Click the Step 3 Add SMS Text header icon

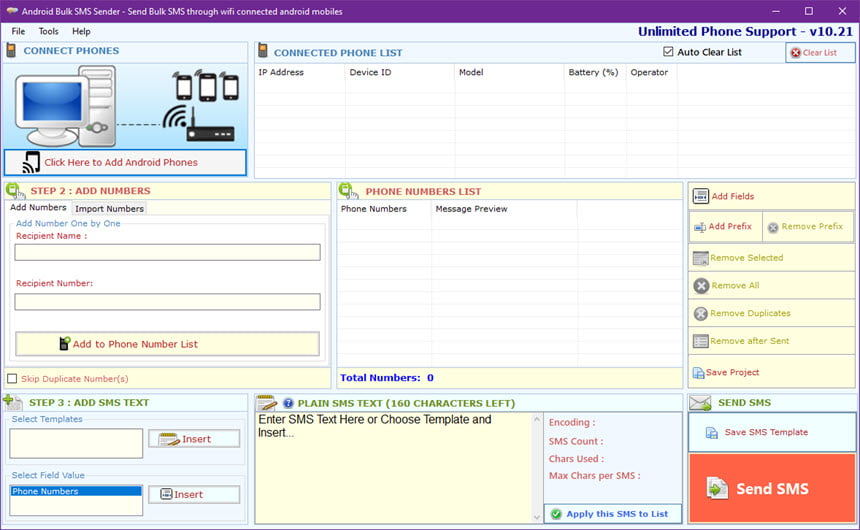[13, 402]
